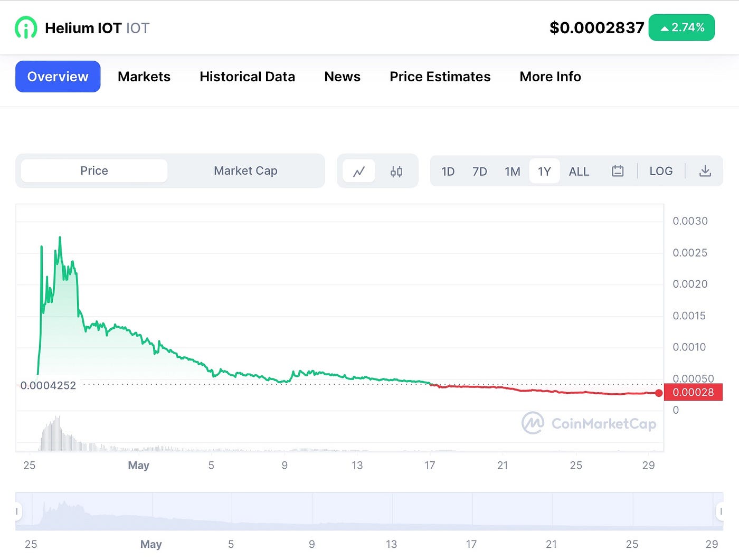Set chart range to 1M

(513, 172)
